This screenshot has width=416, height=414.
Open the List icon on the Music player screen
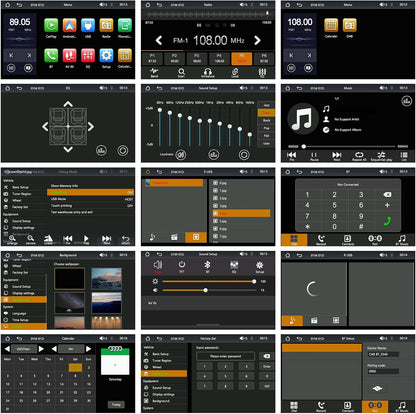(x=404, y=156)
